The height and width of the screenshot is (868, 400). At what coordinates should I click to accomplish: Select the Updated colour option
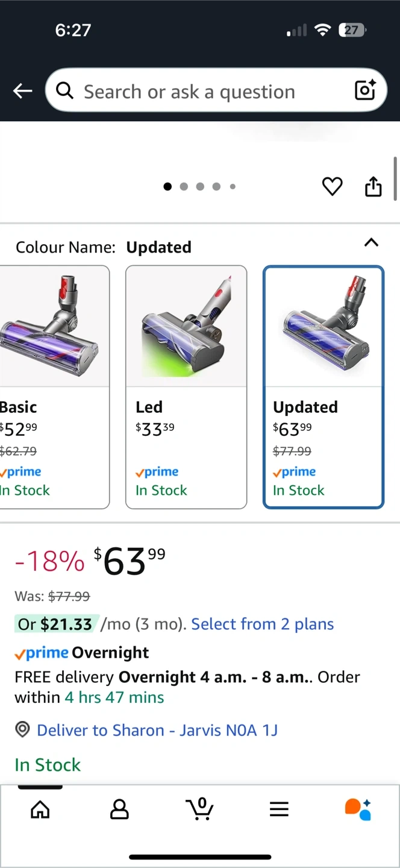(323, 387)
